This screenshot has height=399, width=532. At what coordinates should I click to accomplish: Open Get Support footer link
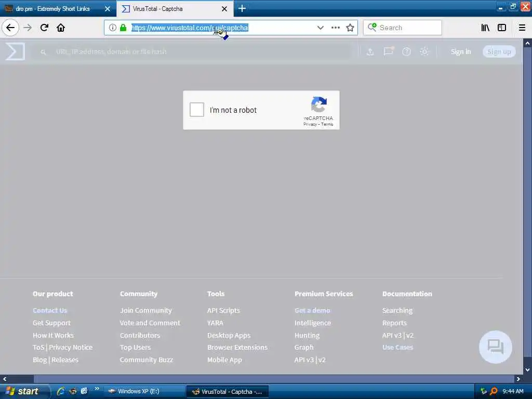tap(51, 323)
